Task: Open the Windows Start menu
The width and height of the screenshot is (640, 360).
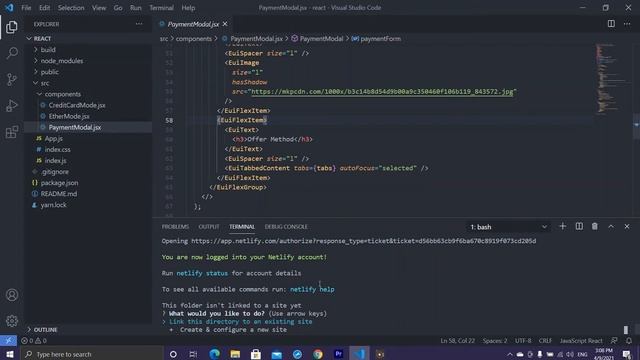Action: pos(10,354)
